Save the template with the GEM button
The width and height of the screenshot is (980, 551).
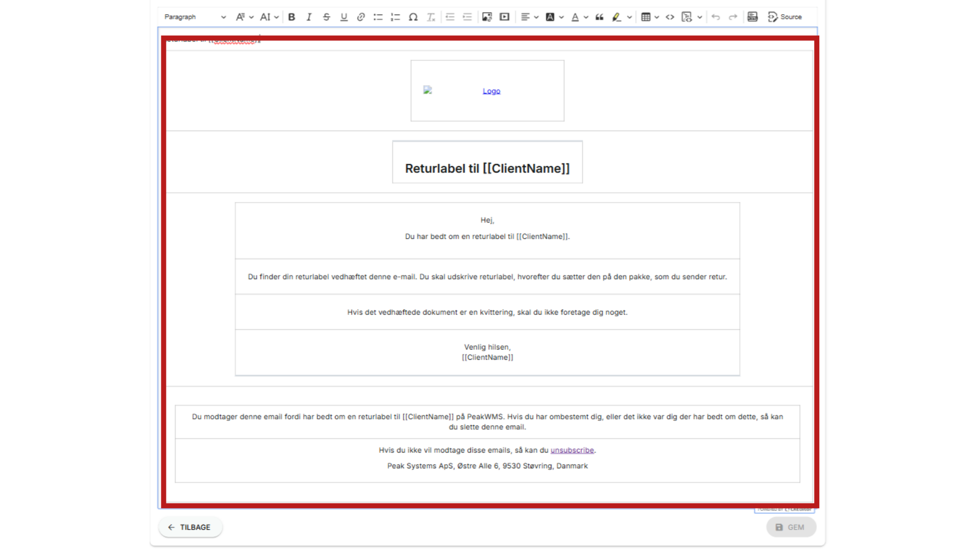pos(791,528)
